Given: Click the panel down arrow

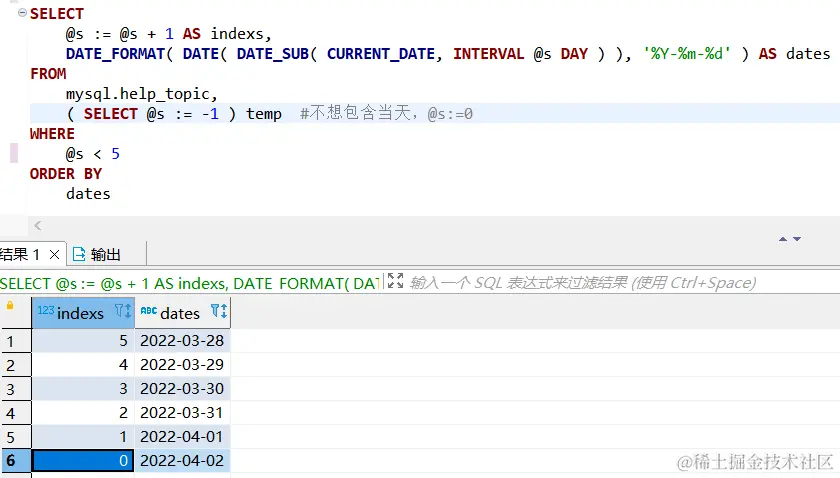Looking at the screenshot, I should click(797, 239).
